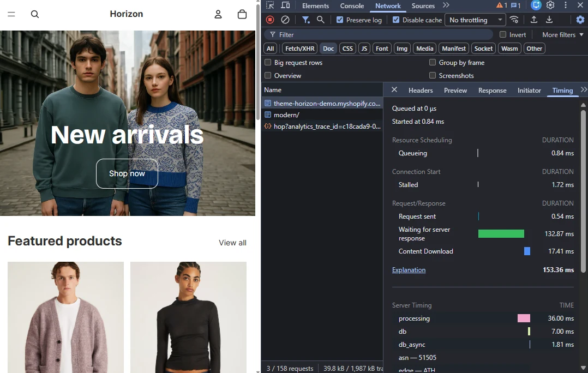The image size is (588, 373).
Task: Open Network panel settings gear
Action: coord(580,20)
